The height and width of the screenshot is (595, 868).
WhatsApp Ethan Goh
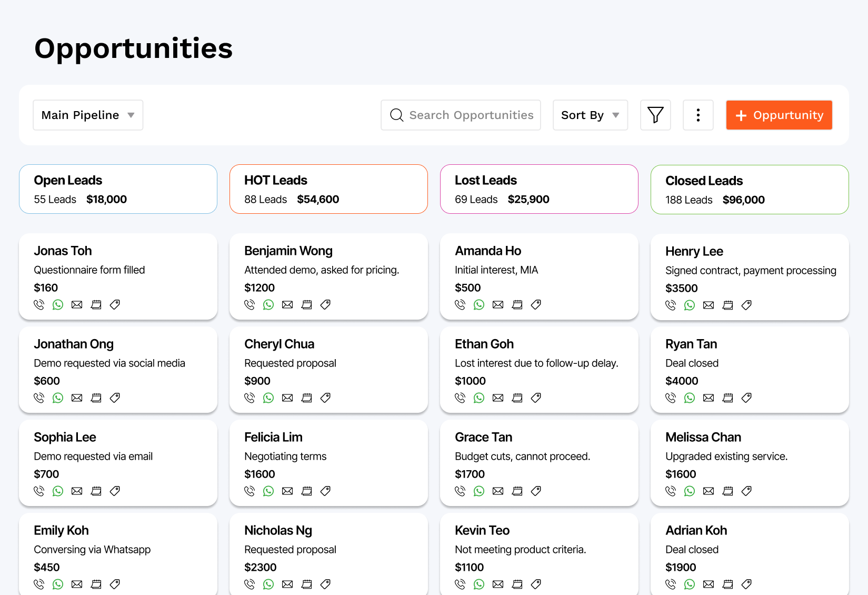pyautogui.click(x=479, y=398)
